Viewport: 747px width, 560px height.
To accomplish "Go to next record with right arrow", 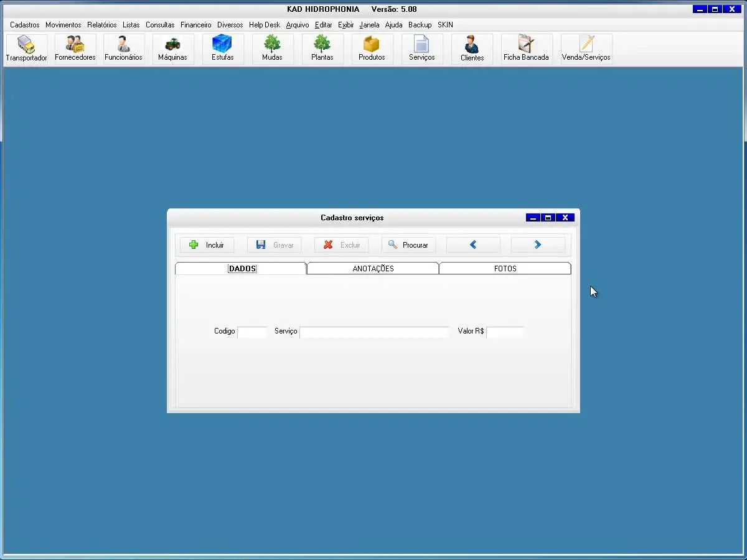I will 538,245.
